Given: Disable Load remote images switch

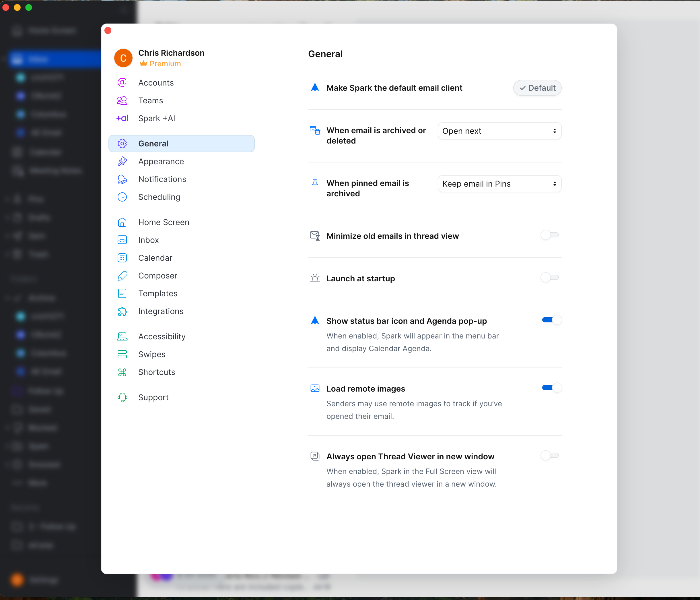Looking at the screenshot, I should click(x=551, y=388).
